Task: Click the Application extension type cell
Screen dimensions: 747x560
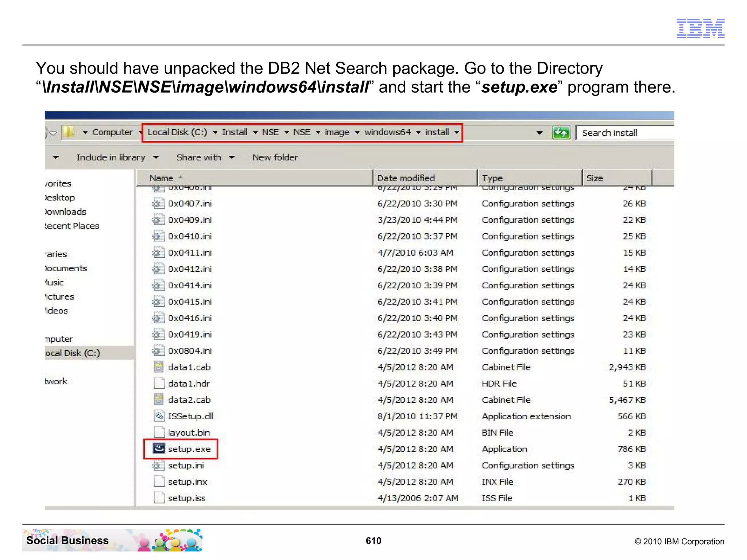Action: click(x=526, y=416)
